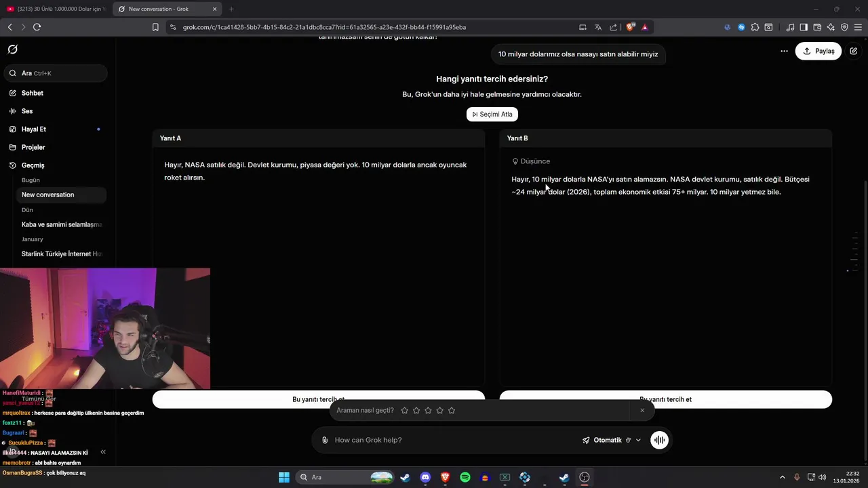Open a new browser tab
868x488 pixels.
(x=231, y=9)
